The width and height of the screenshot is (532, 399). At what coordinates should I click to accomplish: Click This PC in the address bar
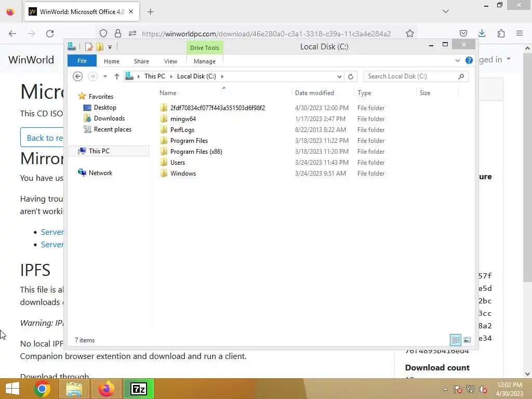coord(155,76)
